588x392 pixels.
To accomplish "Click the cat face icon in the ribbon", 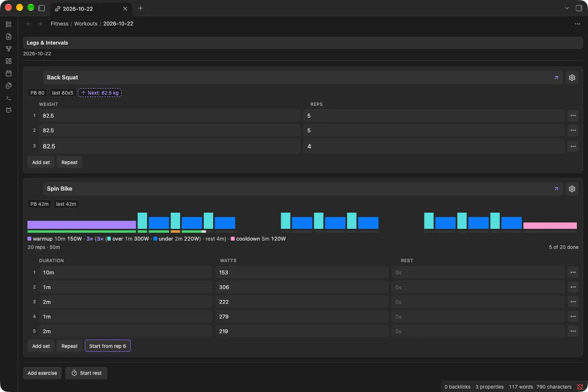I will [8, 110].
